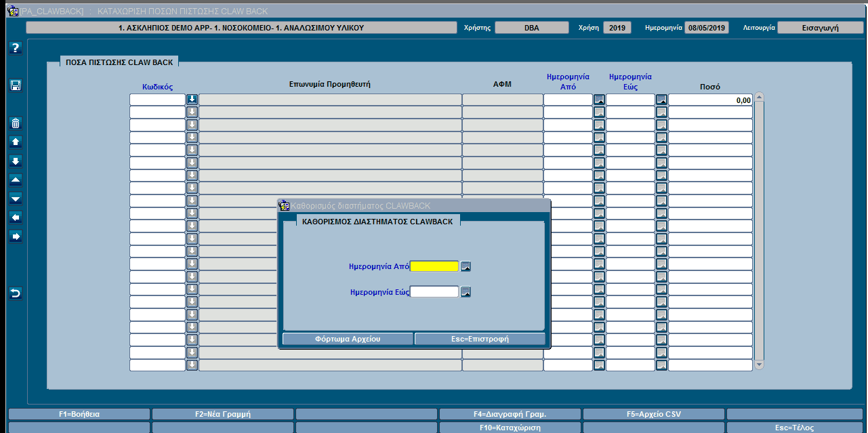
Task: Click the sidebar right arrow icon
Action: 16,236
